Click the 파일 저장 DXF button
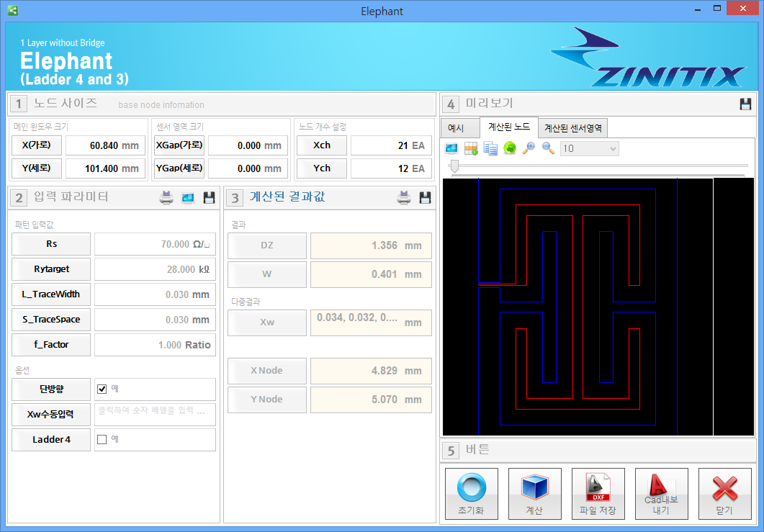This screenshot has width=764, height=532. (598, 494)
